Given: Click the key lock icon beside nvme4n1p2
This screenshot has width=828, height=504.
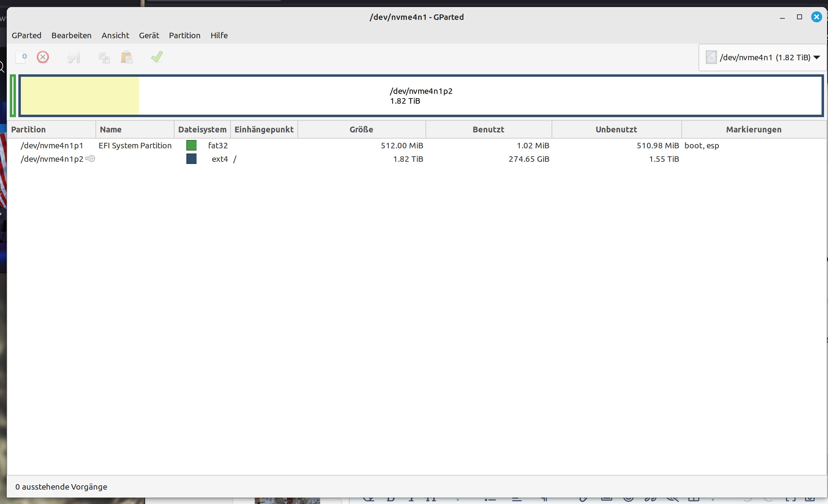Looking at the screenshot, I should coord(90,158).
